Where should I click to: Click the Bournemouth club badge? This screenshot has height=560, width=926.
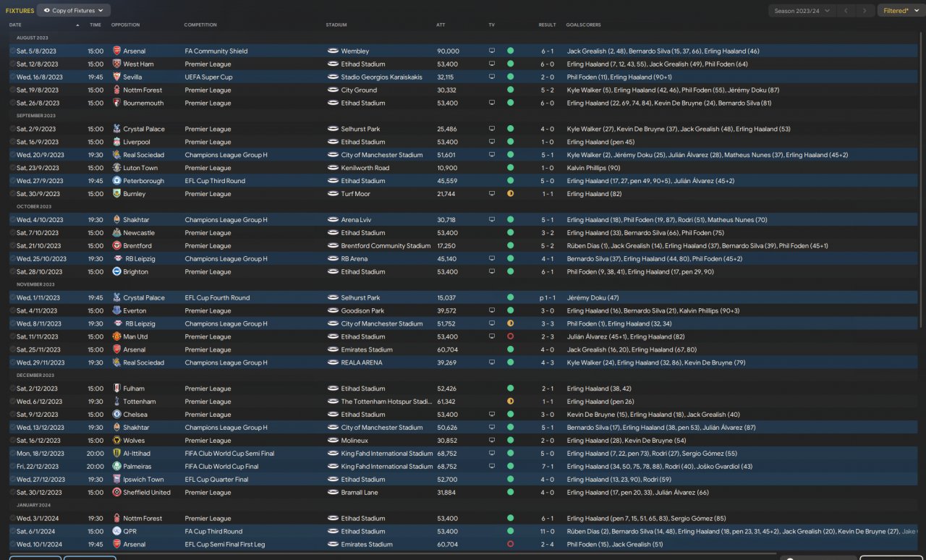(x=117, y=103)
